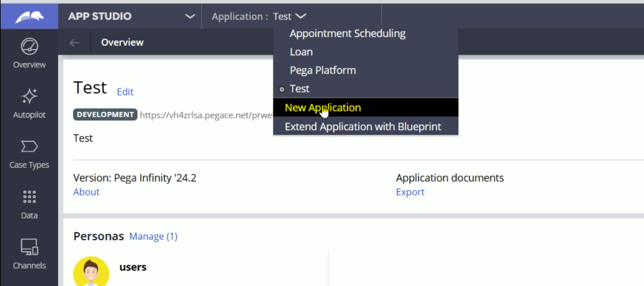The image size is (644, 286).
Task: Click Version: Pega Infinity '24.2 text
Action: (135, 178)
